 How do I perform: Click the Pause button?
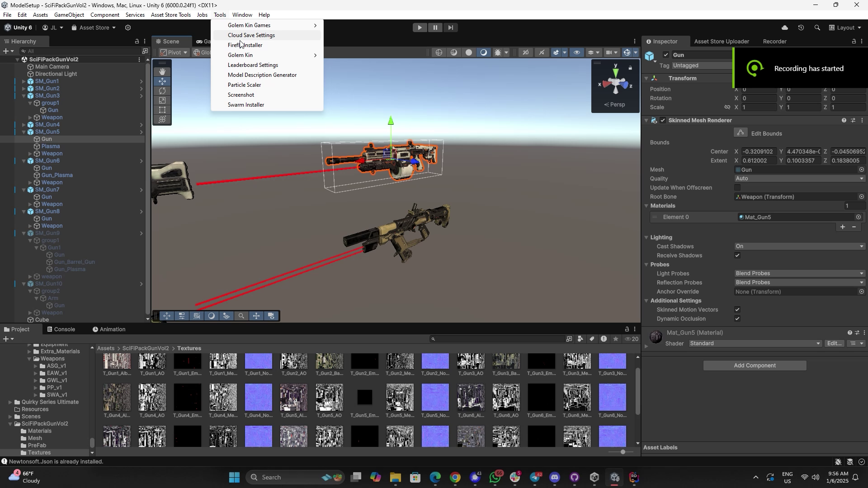435,28
